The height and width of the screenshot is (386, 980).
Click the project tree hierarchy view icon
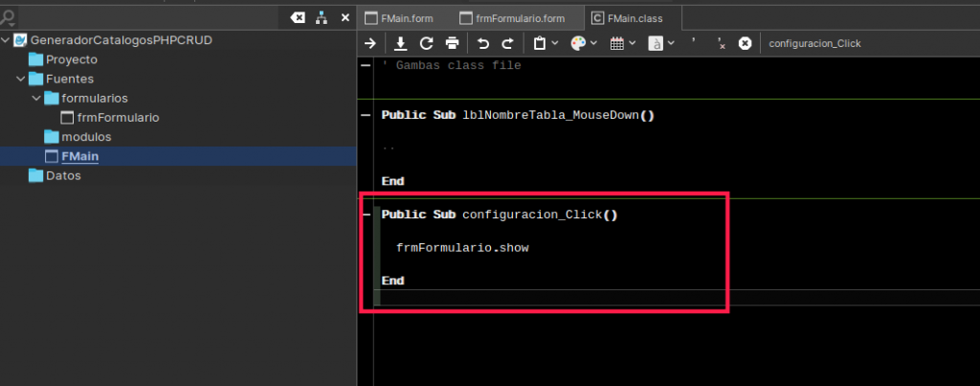click(323, 17)
